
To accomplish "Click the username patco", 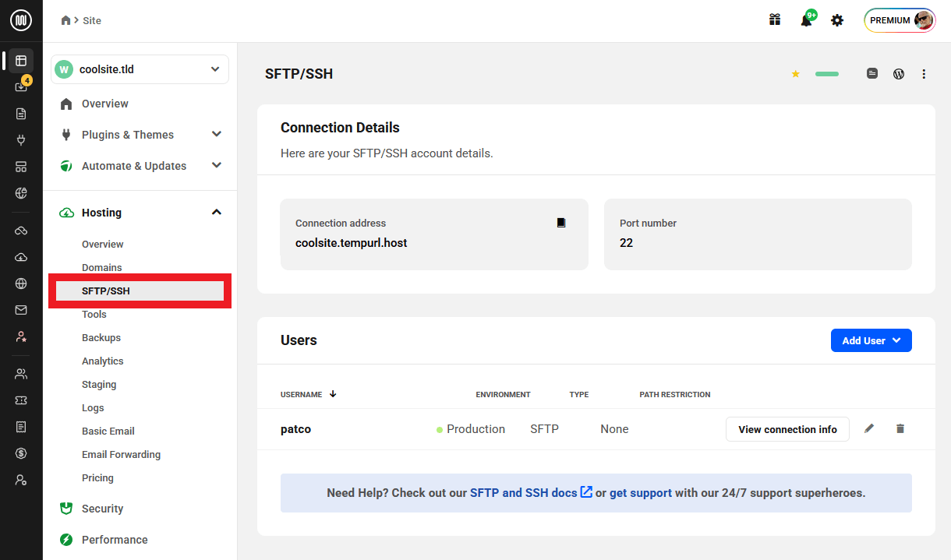I will pos(296,429).
